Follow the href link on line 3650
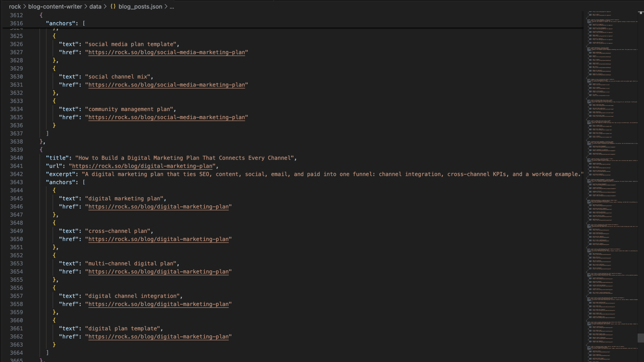 pyautogui.click(x=159, y=239)
